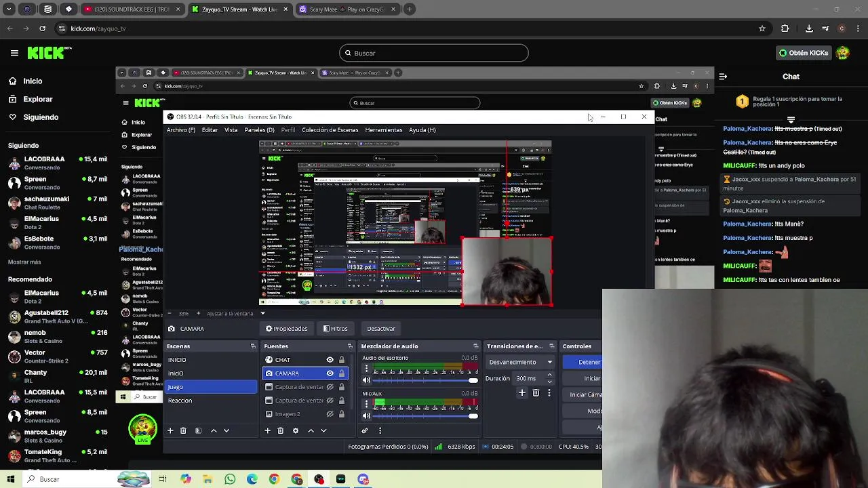Toggle the lock on the Imagen 2 source
This screenshot has width=868, height=488.
[x=342, y=414]
